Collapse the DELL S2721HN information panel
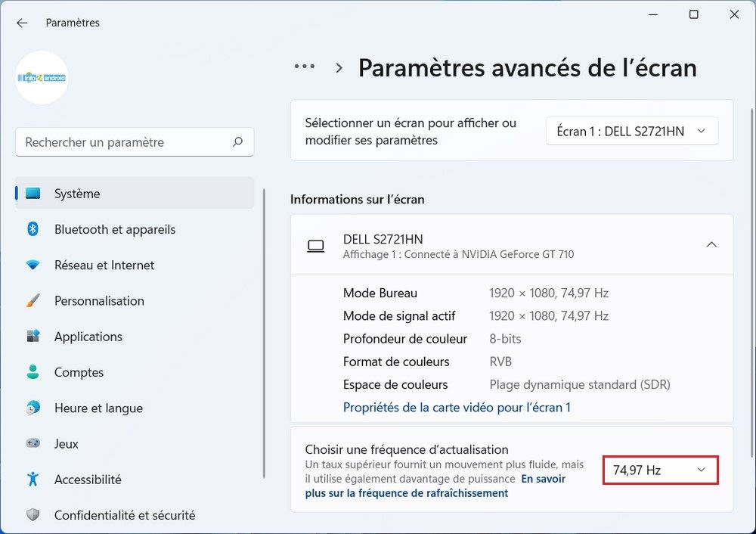Image resolution: width=756 pixels, height=534 pixels. tap(711, 245)
